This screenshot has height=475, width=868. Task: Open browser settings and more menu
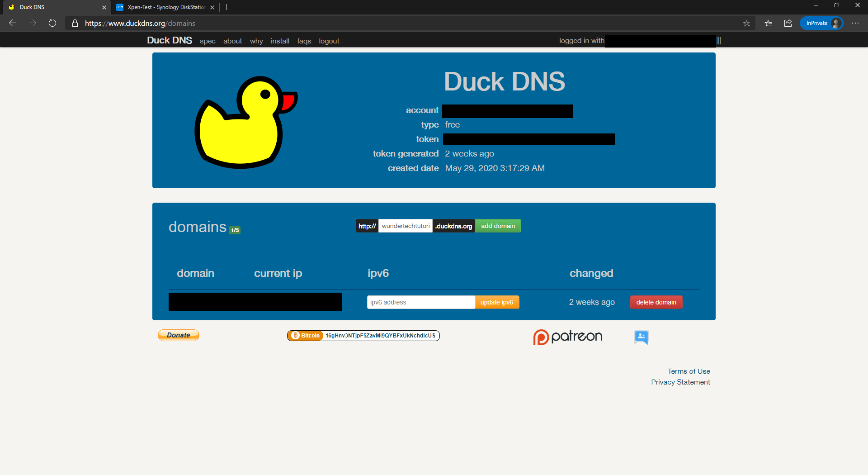[x=855, y=23]
